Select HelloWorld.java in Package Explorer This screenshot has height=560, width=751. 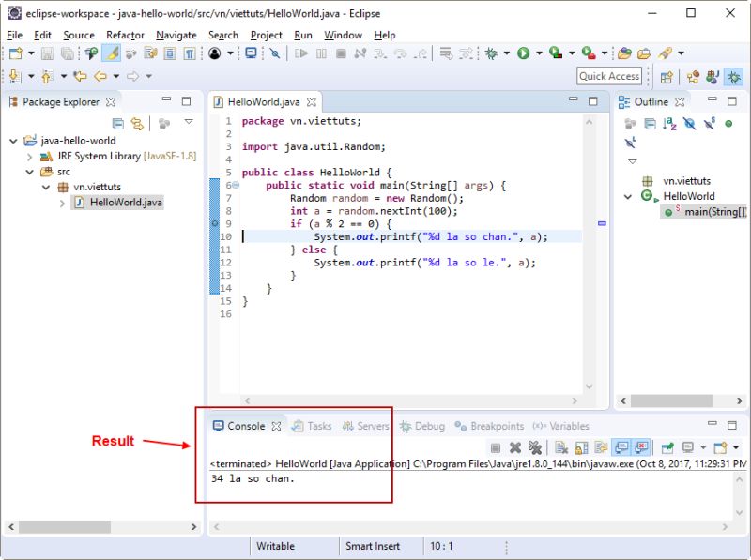point(118,203)
